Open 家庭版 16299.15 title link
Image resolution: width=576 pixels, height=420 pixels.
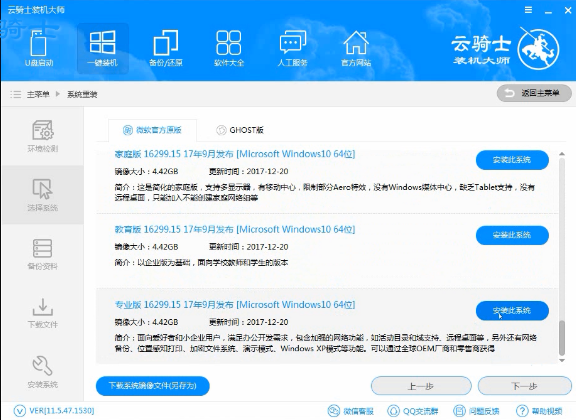click(x=235, y=154)
